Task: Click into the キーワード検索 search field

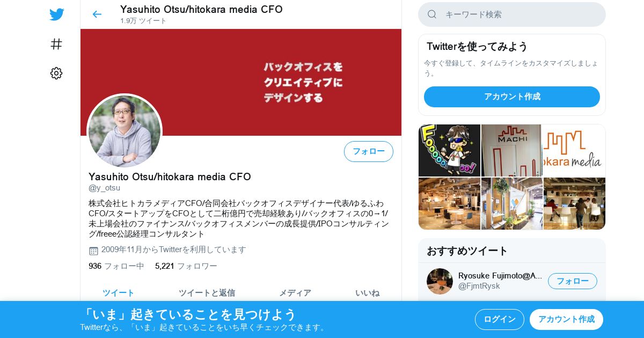Action: click(512, 14)
